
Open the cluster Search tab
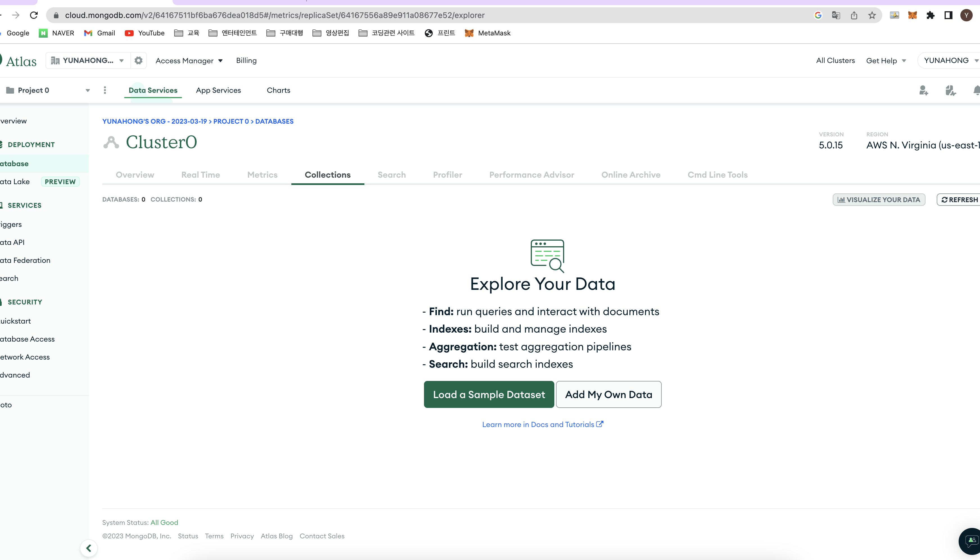(x=392, y=175)
